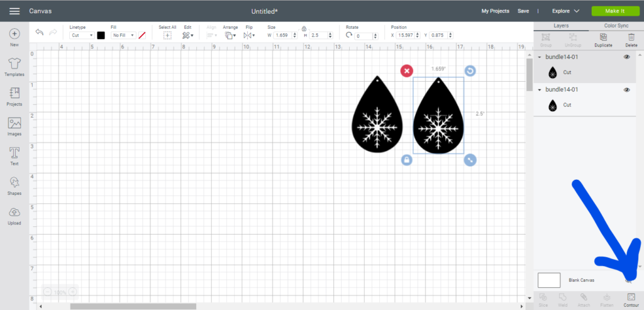The height and width of the screenshot is (310, 644).
Task: Toggle the size aspect ratio lock
Action: pyautogui.click(x=304, y=29)
